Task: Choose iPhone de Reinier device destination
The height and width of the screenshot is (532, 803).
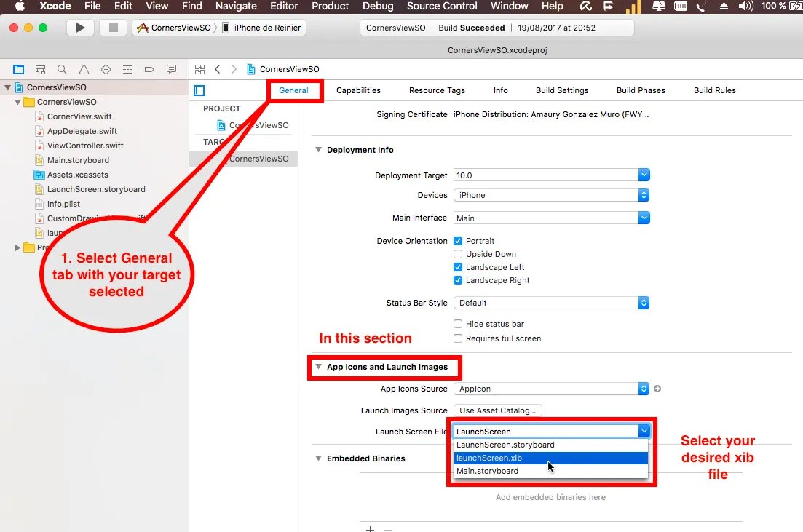Action: (261, 28)
